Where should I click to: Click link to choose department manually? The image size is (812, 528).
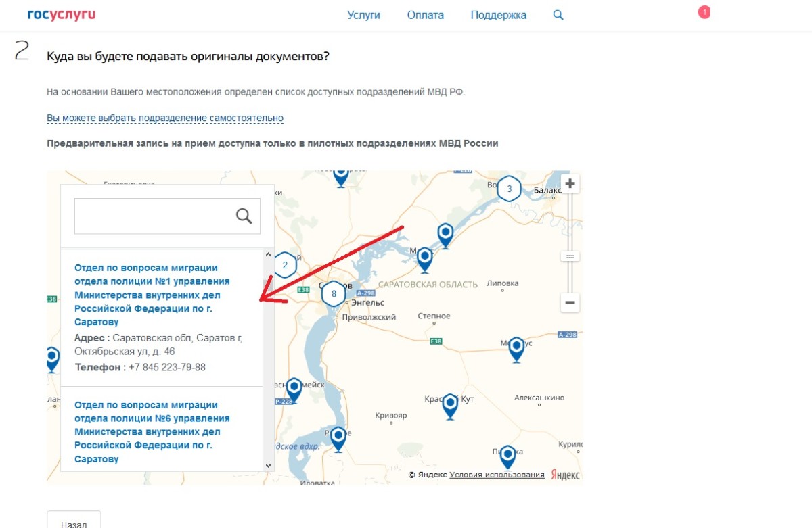tap(165, 118)
